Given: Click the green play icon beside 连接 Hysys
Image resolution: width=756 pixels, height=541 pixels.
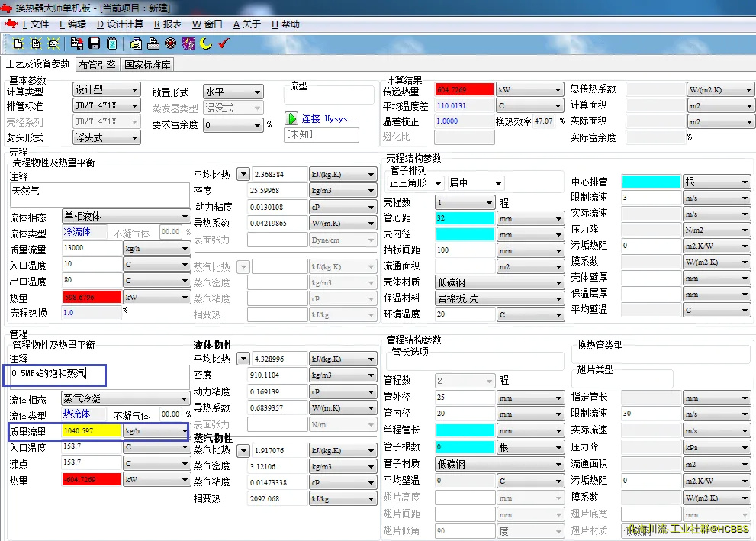Looking at the screenshot, I should point(291,118).
